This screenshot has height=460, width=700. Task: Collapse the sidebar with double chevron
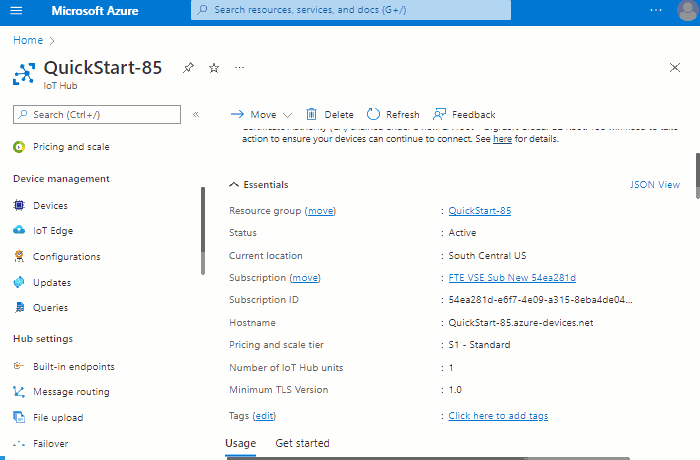tap(196, 115)
